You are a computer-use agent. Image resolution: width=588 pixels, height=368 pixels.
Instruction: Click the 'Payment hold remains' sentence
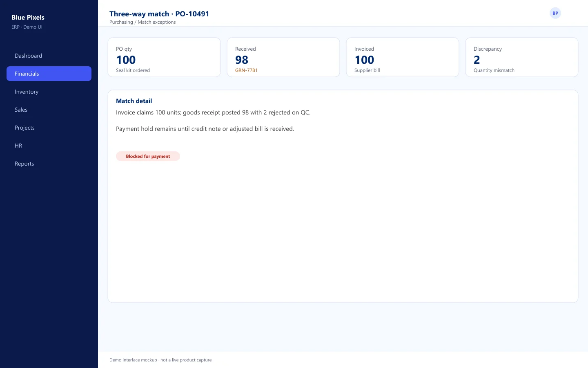coord(205,129)
